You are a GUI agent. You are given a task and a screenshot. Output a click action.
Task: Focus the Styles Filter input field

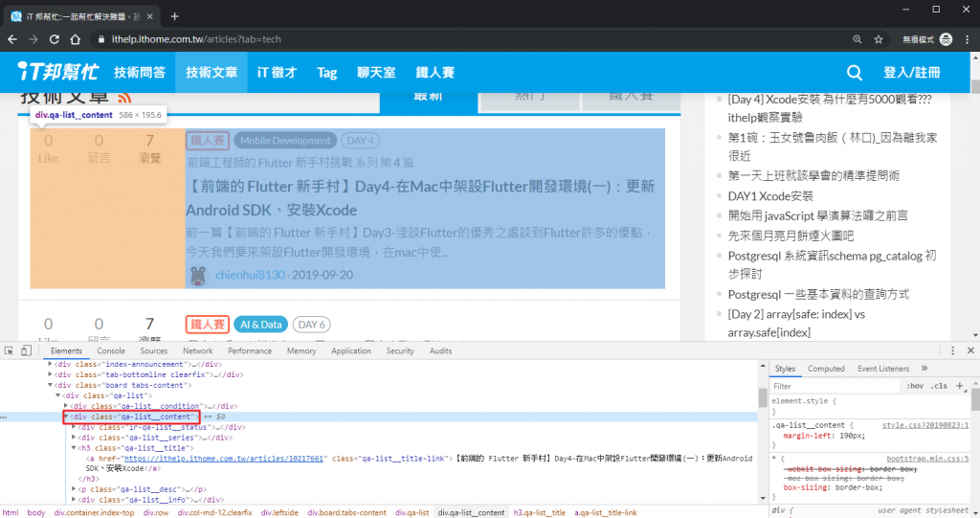point(835,386)
